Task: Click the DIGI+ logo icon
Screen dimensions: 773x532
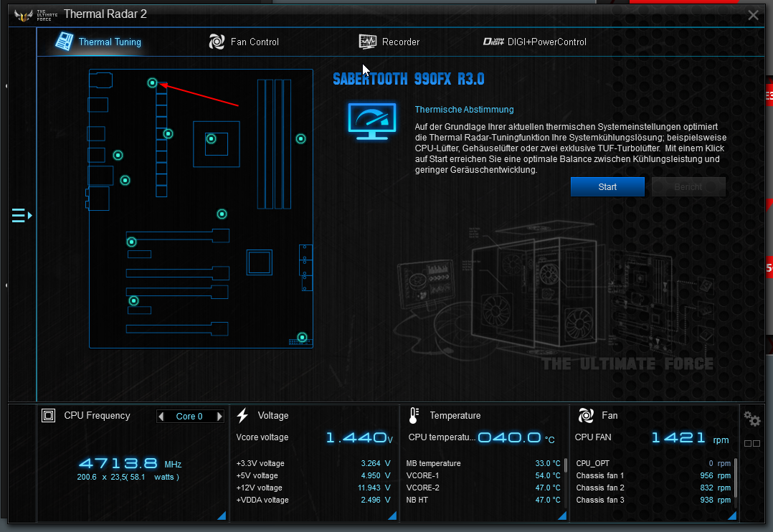Action: click(493, 42)
